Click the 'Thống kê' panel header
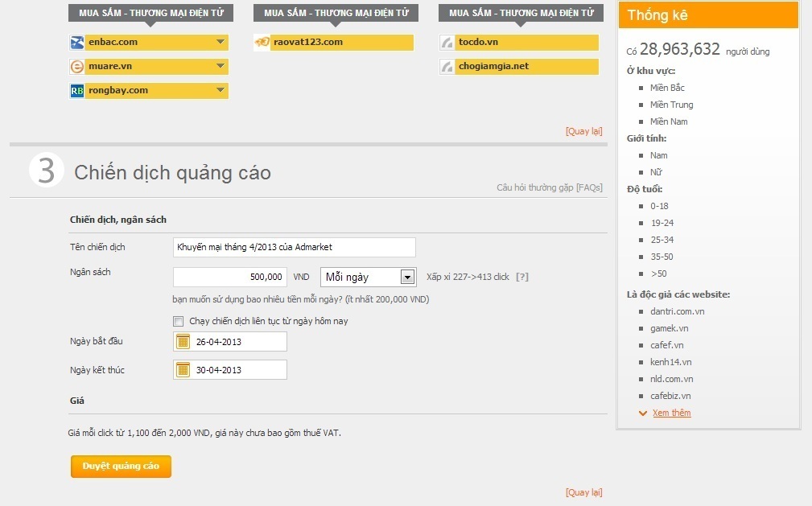 pyautogui.click(x=708, y=15)
